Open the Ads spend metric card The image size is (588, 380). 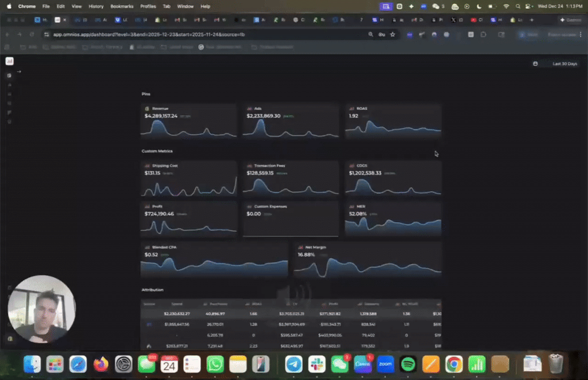[291, 122]
